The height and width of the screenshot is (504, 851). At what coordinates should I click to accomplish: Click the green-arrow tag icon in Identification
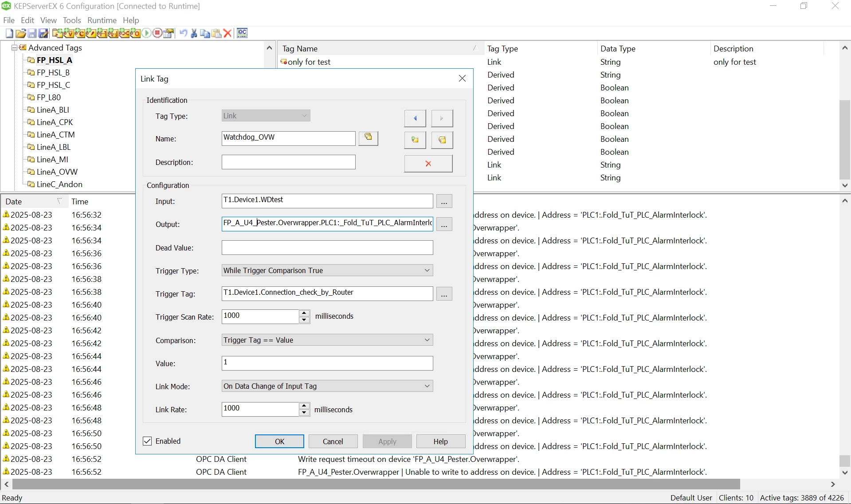(x=415, y=140)
